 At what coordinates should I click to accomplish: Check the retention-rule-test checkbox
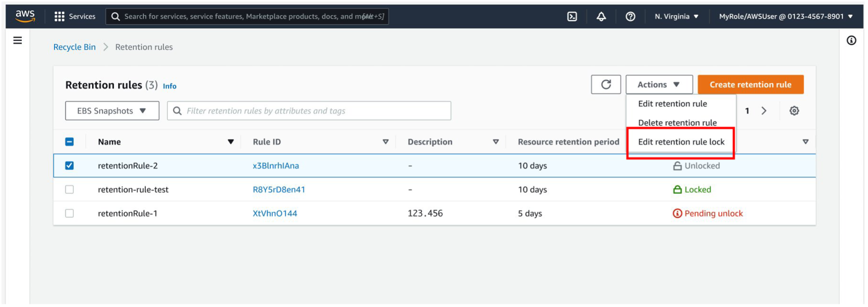[69, 189]
